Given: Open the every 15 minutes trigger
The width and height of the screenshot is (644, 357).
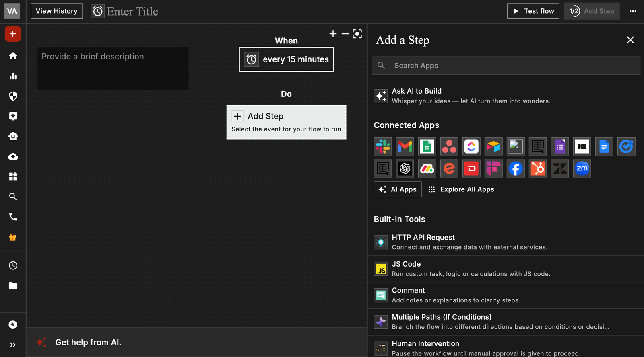Looking at the screenshot, I should click(x=286, y=59).
